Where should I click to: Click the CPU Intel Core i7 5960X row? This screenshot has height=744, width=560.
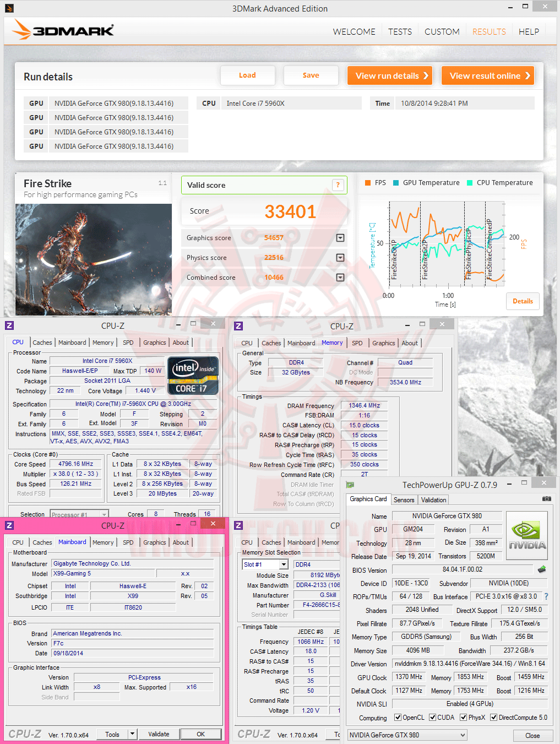(279, 103)
